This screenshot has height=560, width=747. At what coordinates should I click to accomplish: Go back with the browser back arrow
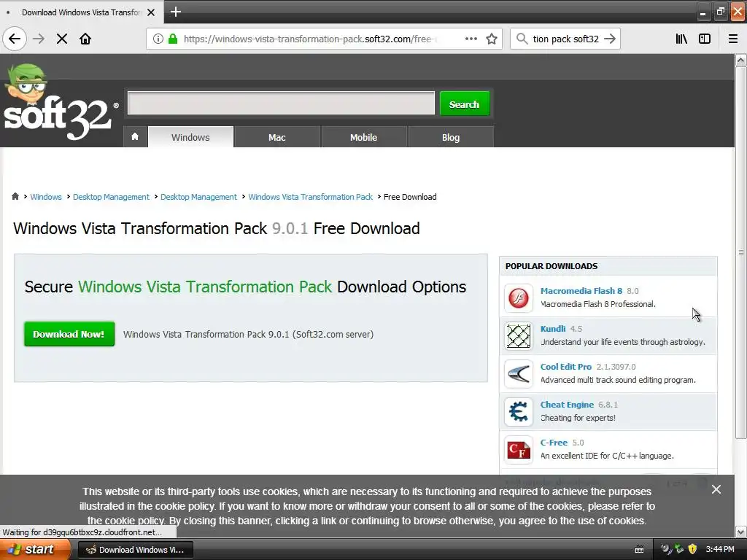pos(15,39)
